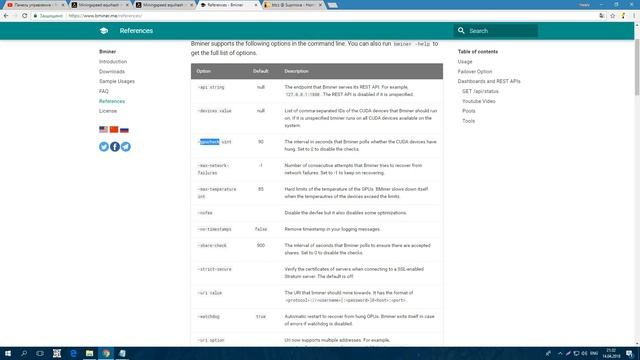This screenshot has width=640, height=360.
Task: Jump to GET /api/status section
Action: (480, 91)
